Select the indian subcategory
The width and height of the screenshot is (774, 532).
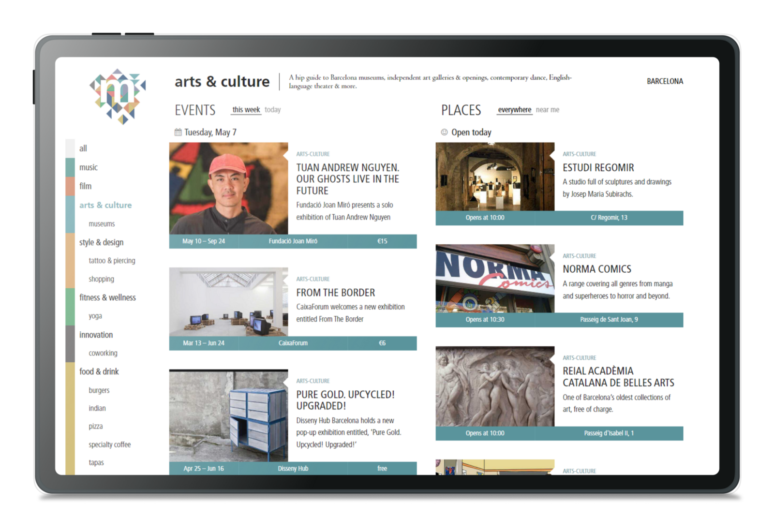click(97, 408)
